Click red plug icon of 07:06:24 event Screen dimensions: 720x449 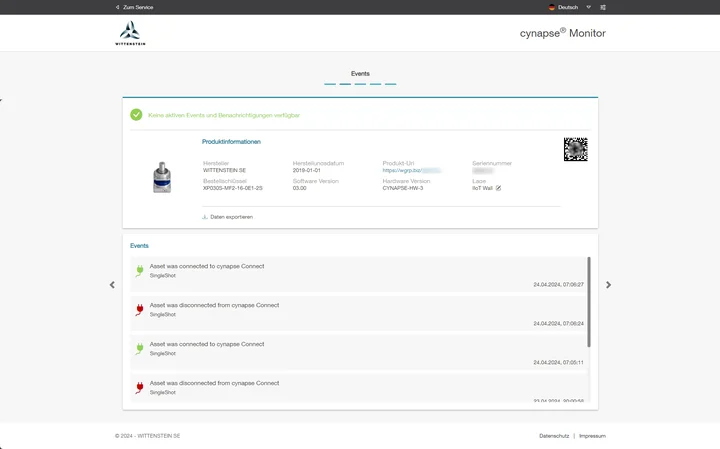[x=139, y=309]
